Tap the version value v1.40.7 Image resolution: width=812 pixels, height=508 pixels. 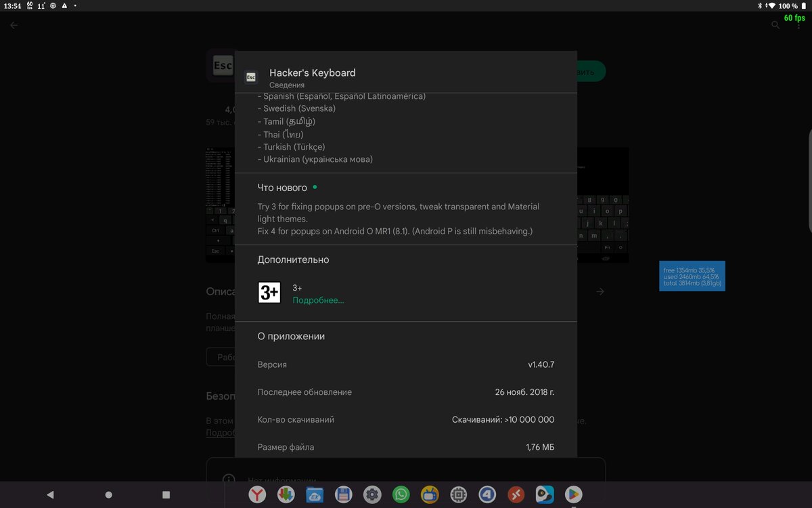[x=541, y=364]
